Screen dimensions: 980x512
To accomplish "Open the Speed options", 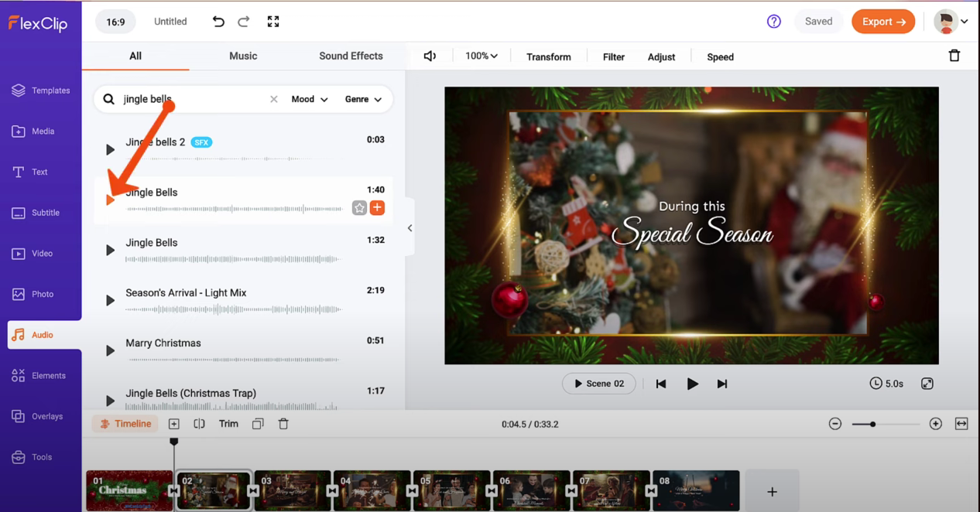I will [720, 56].
